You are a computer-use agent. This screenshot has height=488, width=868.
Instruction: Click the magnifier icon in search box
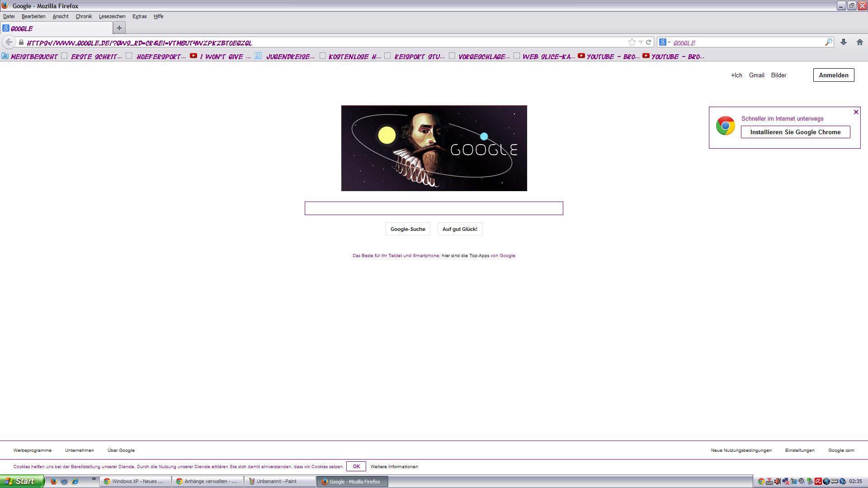[828, 42]
